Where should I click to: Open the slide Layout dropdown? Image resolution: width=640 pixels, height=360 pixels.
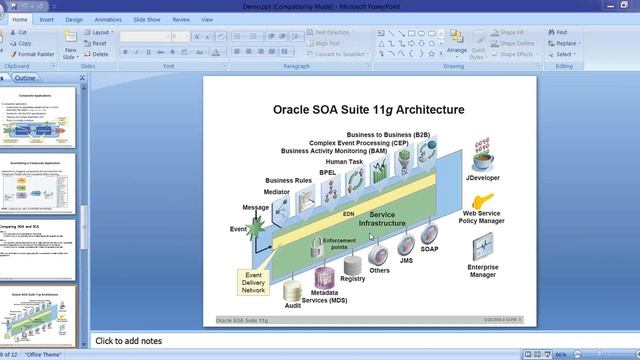pyautogui.click(x=99, y=32)
